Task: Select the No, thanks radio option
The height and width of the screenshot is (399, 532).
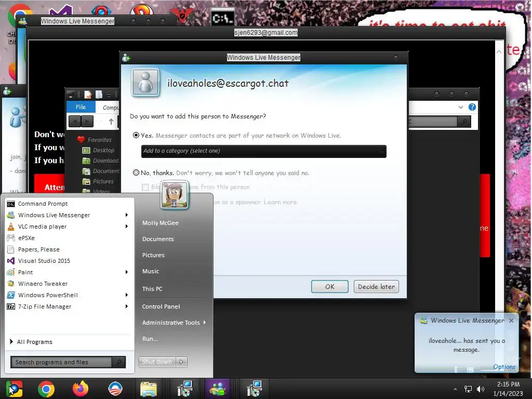Action: coord(136,172)
